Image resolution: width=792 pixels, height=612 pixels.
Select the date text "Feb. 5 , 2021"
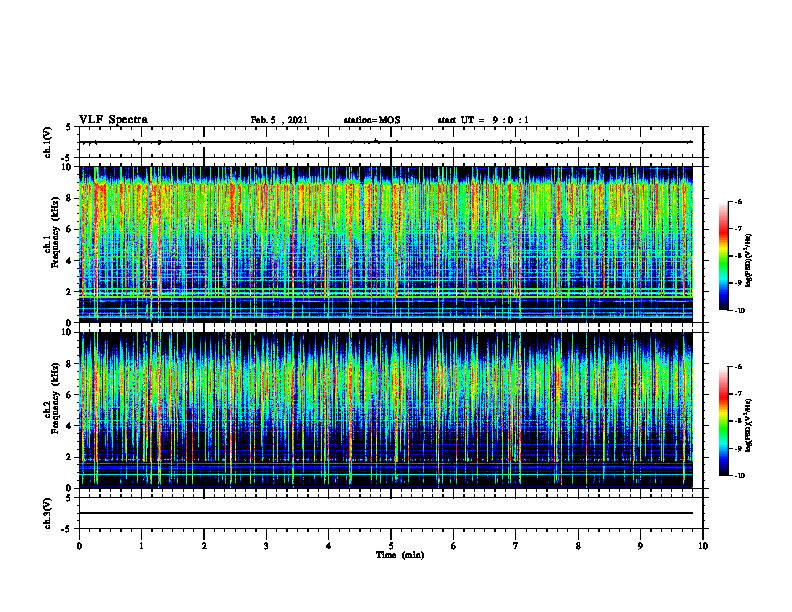[279, 120]
